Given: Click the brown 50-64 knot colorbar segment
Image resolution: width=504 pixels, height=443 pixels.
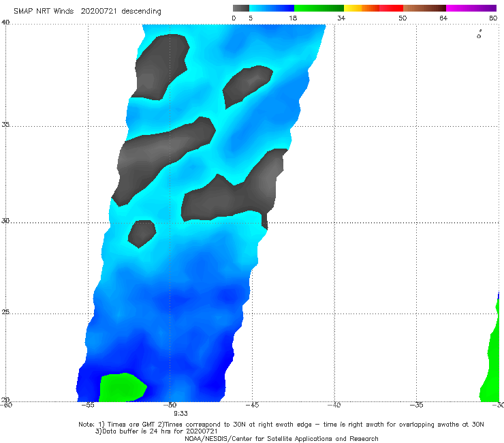Looking at the screenshot, I should [424, 8].
